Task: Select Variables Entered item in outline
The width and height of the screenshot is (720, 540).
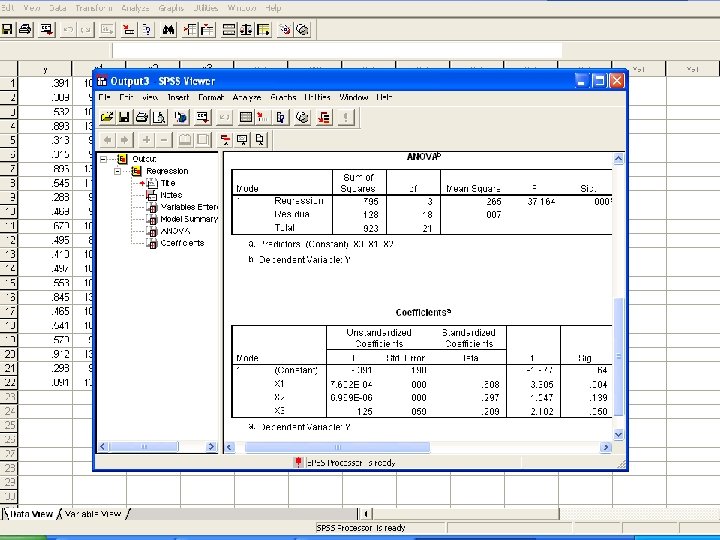Action: tap(189, 207)
